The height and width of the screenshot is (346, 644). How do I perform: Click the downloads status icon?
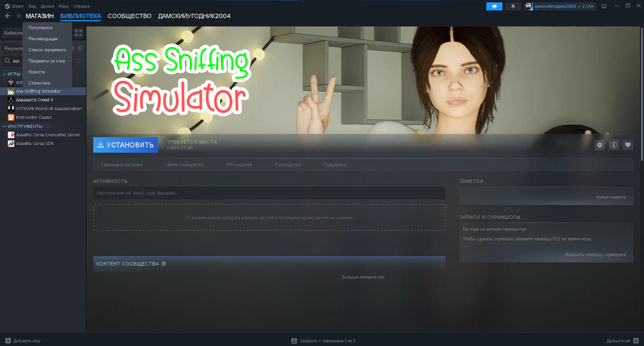point(294,341)
